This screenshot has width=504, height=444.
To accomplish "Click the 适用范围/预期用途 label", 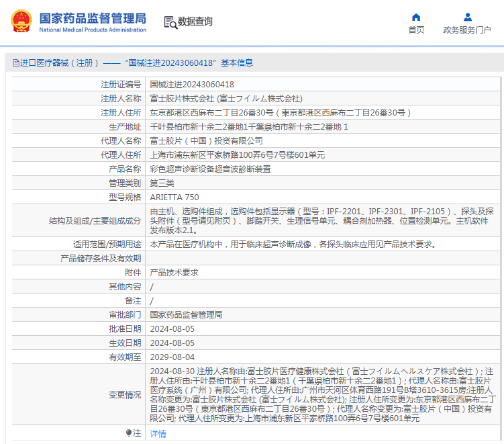I will (107, 245).
